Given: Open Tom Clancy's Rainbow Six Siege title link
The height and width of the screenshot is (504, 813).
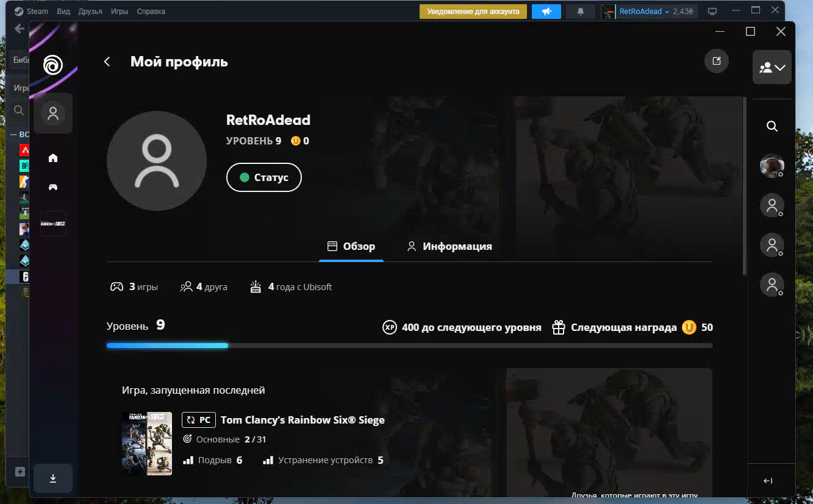Looking at the screenshot, I should click(303, 420).
